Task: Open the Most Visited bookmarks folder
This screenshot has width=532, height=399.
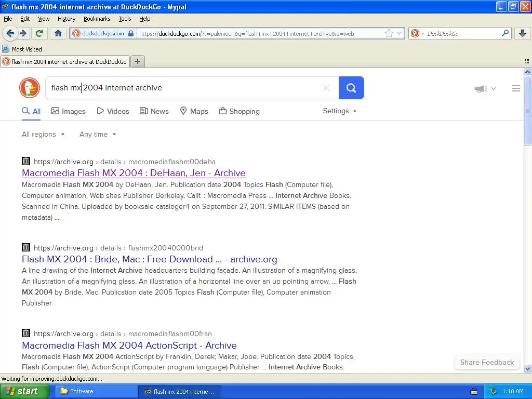Action: coord(22,49)
